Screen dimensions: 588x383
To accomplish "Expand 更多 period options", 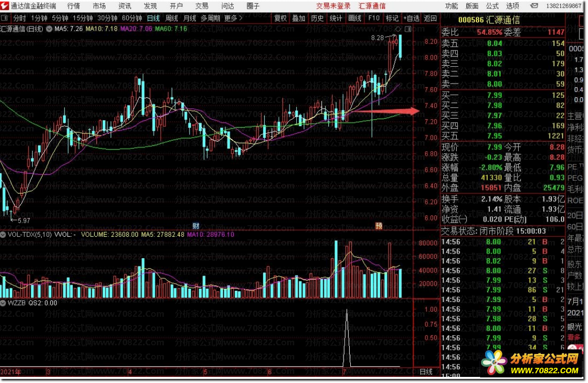I will [x=233, y=18].
